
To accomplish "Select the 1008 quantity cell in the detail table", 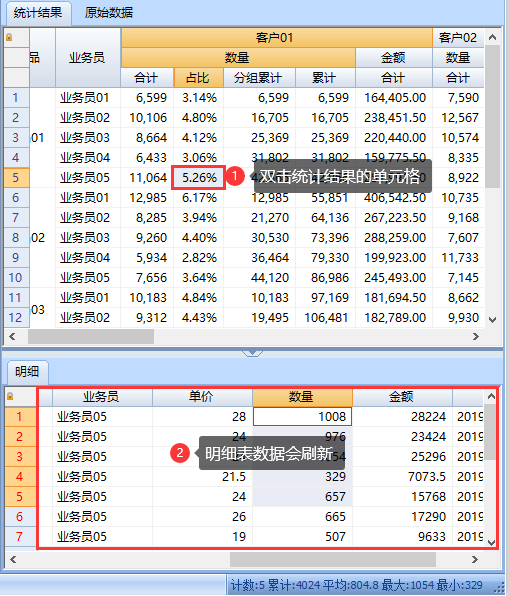I will click(302, 417).
